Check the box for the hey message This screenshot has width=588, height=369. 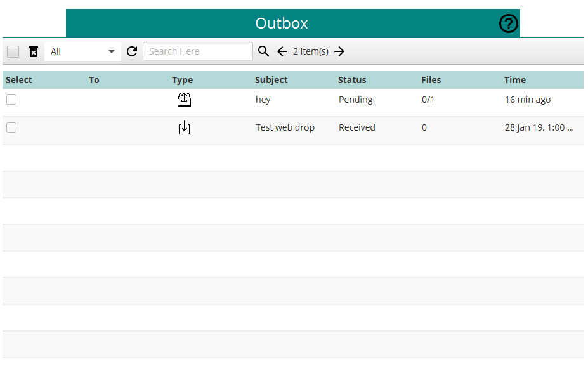11,100
